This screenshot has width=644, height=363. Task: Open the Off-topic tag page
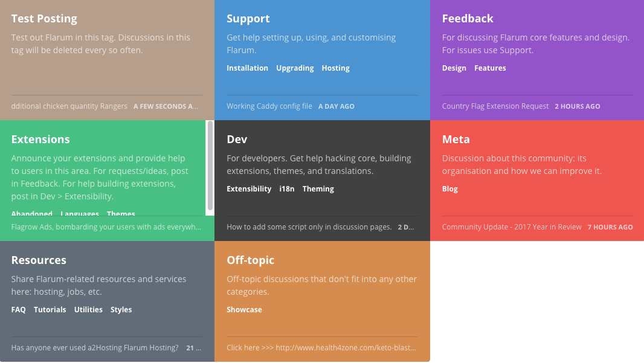click(250, 260)
